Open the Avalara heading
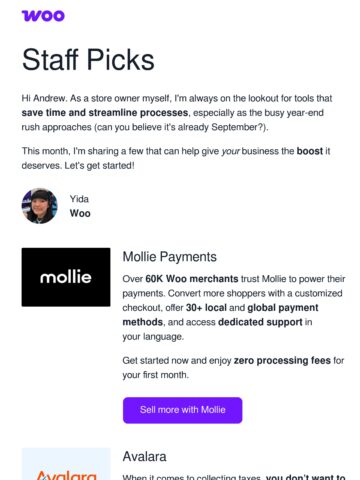 [144, 457]
